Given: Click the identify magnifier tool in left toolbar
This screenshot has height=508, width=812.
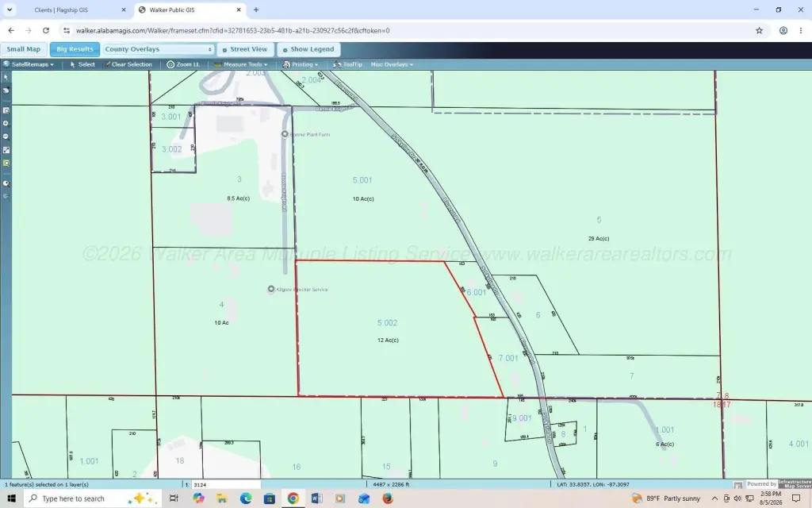Looking at the screenshot, I should coord(6,183).
